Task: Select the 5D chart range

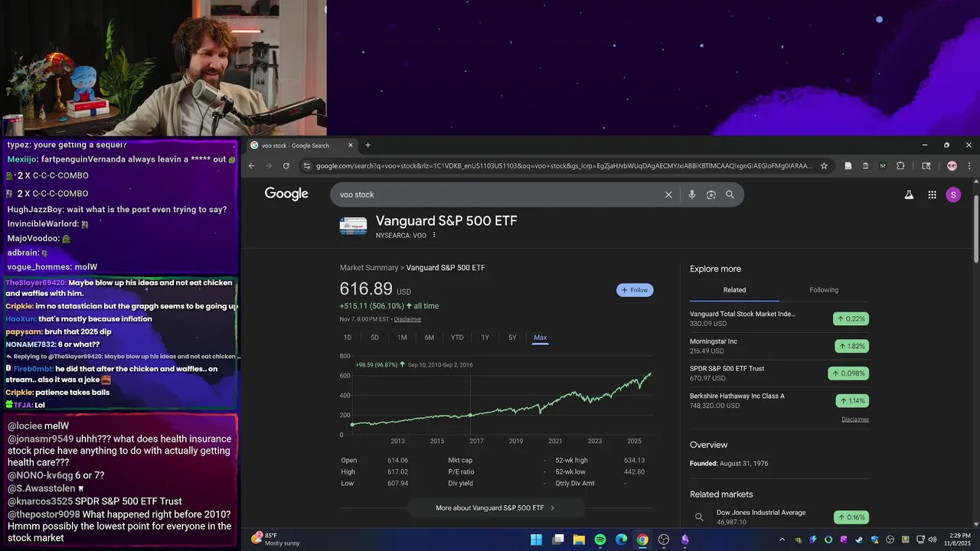Action: [374, 337]
